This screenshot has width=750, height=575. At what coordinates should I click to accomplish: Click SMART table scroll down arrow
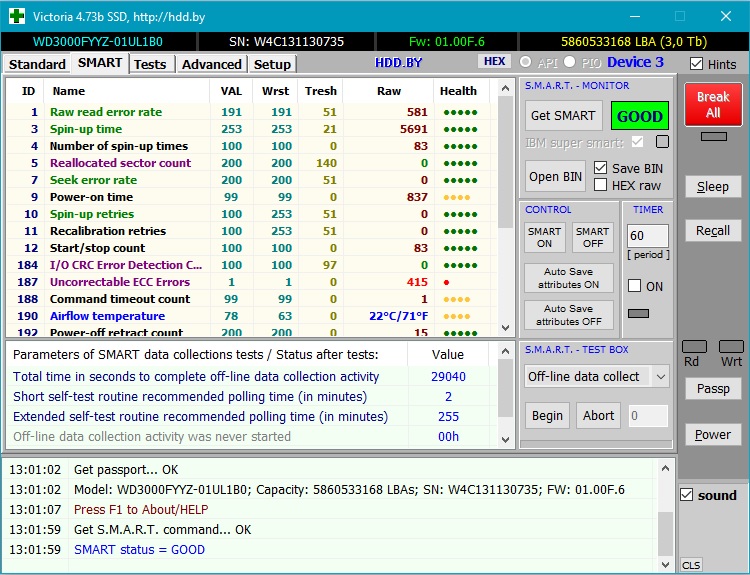(506, 328)
